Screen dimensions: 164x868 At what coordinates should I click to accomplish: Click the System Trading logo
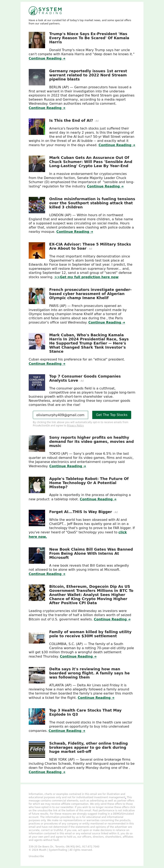pyautogui.click(x=45, y=11)
